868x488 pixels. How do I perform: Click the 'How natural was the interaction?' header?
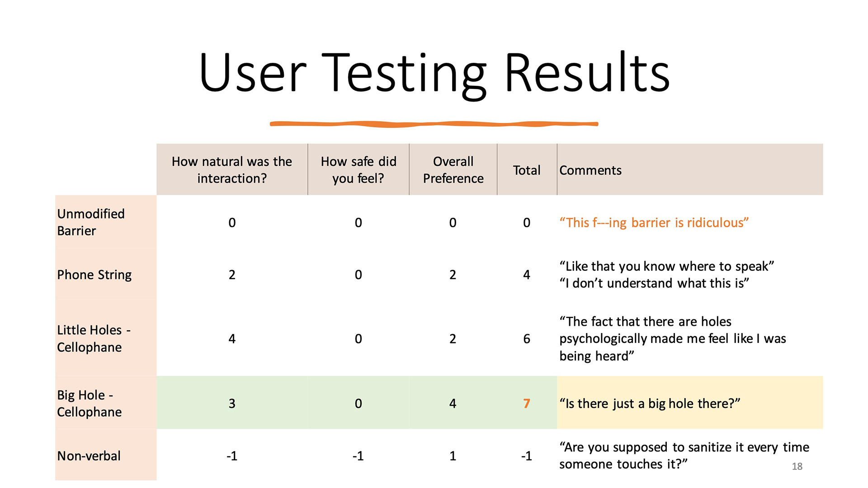point(232,170)
